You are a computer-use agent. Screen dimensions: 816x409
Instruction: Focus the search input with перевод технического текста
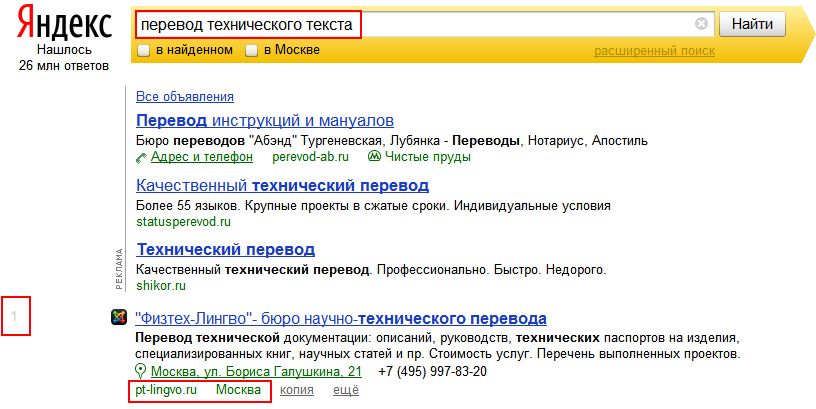tap(424, 24)
